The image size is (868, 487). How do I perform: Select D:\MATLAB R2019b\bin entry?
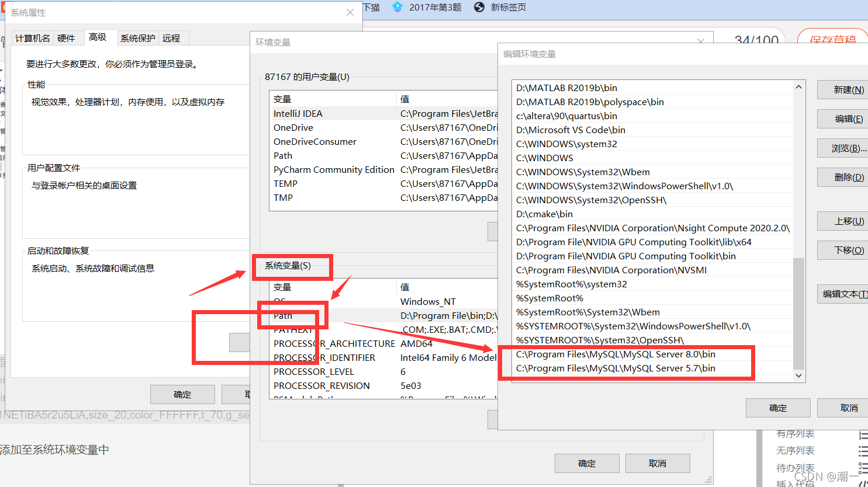(x=652, y=88)
